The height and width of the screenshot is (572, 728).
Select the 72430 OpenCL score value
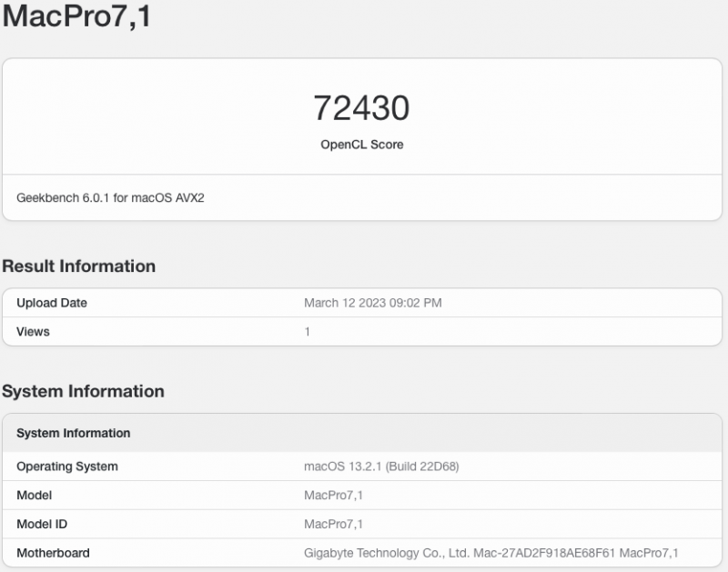(x=363, y=107)
